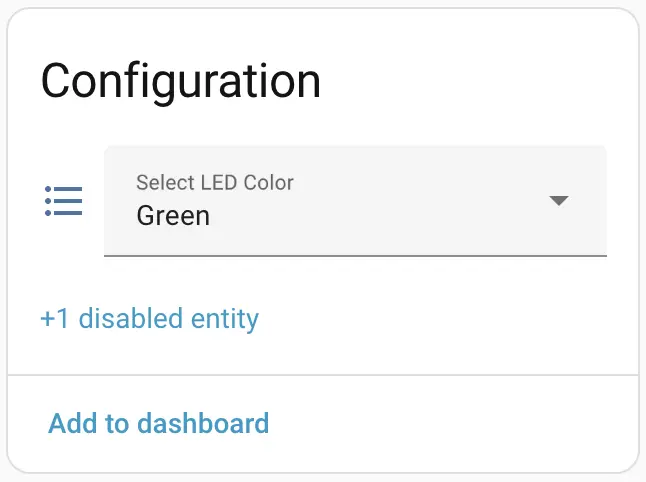Tap the blue list icon on left
The width and height of the screenshot is (646, 482).
pos(64,201)
